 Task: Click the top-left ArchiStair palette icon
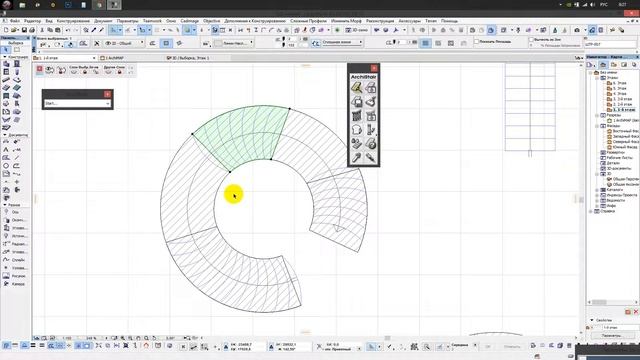click(357, 88)
